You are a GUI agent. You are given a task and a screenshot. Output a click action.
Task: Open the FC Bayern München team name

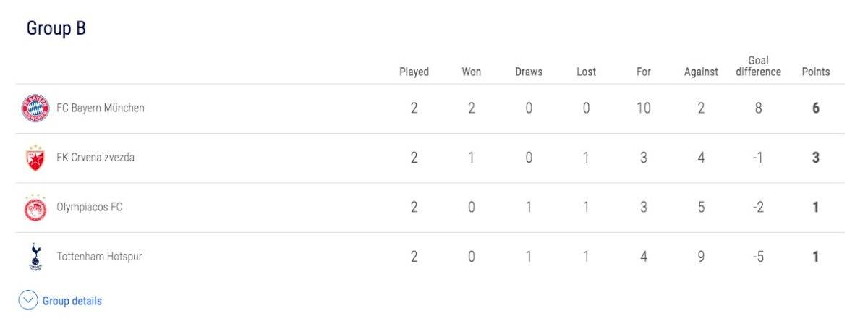pos(101,108)
